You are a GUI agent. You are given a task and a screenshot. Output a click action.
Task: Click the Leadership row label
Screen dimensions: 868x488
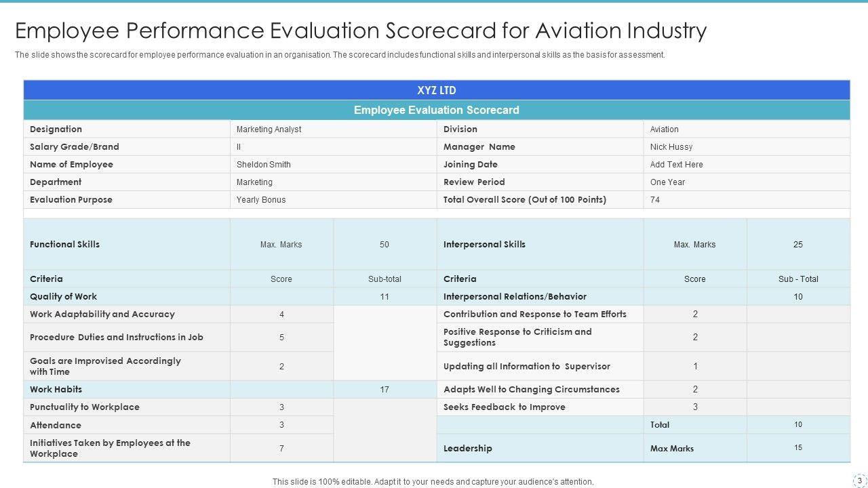click(468, 449)
